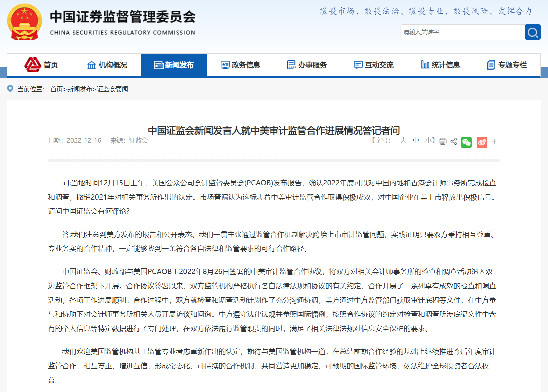Open the 办事服务 tab
This screenshot has width=548, height=392.
click(x=307, y=65)
